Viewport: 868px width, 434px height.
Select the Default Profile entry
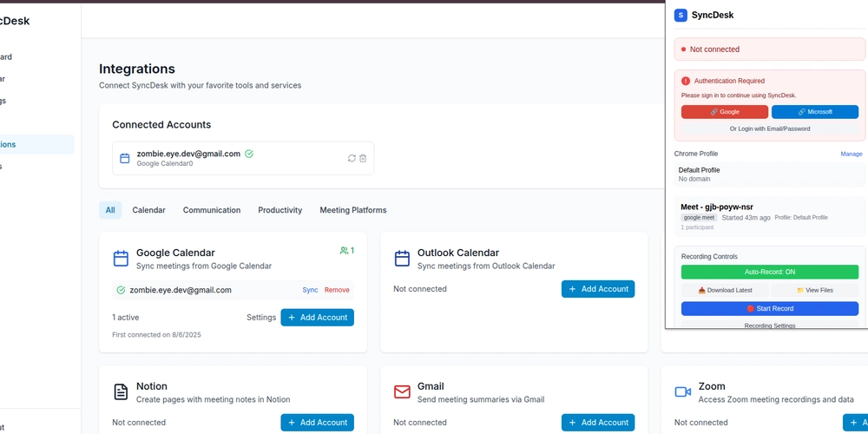coord(769,174)
